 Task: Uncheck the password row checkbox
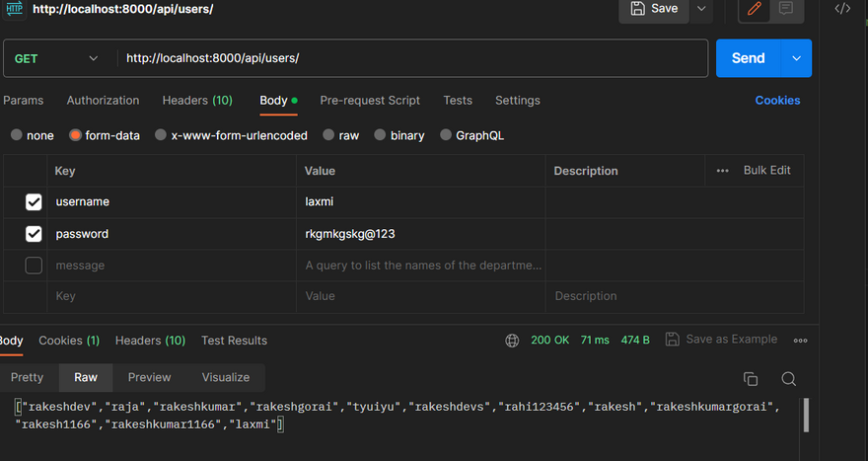click(34, 235)
